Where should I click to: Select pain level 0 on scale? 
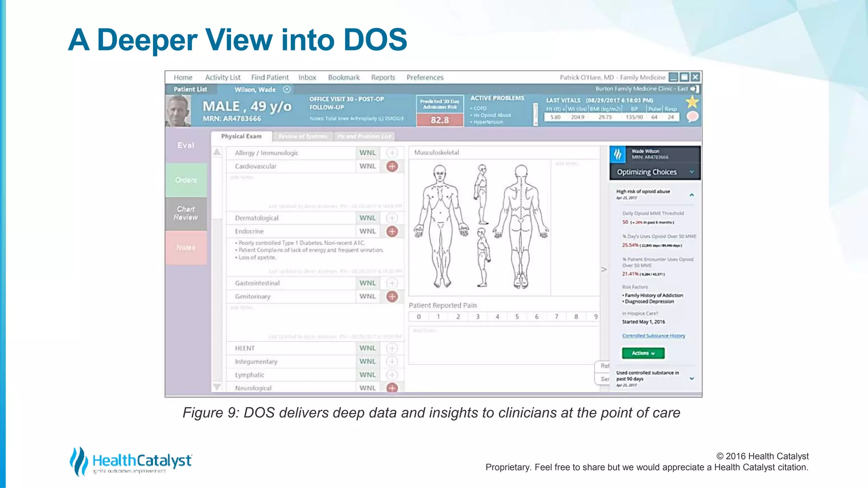pos(419,316)
